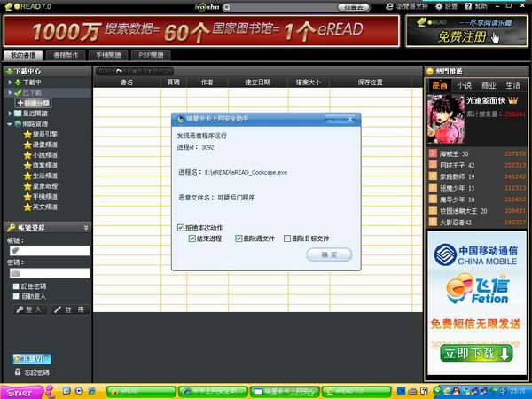Click the 新建分類 button
Viewport: 532px width, 399px height.
pos(34,103)
